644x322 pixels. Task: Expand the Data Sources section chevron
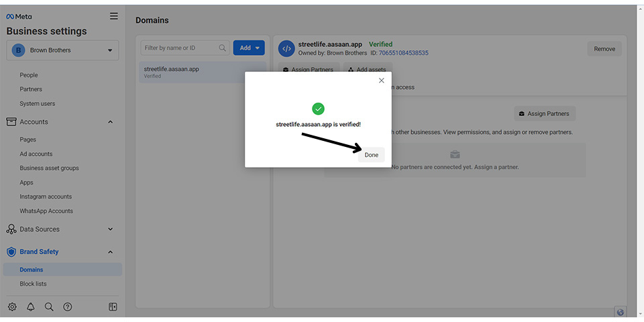[x=110, y=229]
